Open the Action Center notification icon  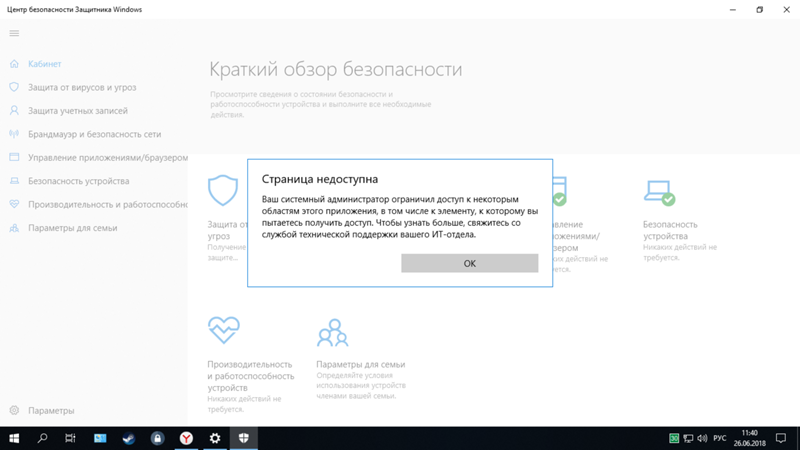pyautogui.click(x=781, y=438)
